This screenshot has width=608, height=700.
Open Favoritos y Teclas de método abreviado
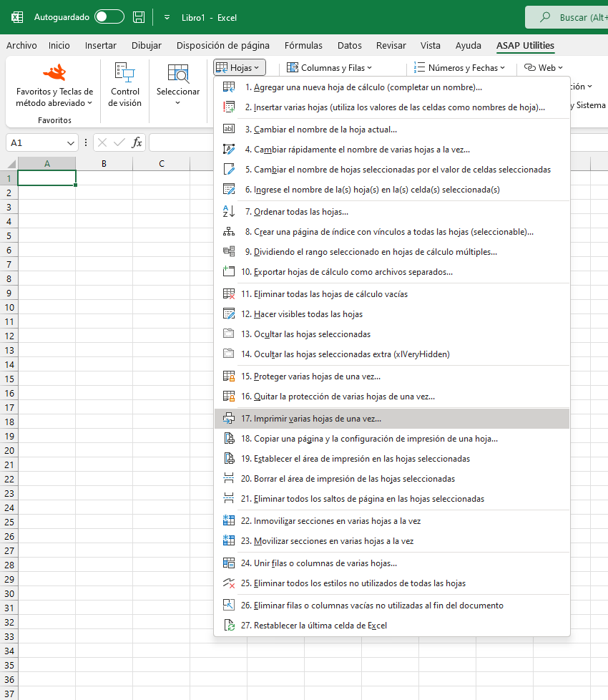(54, 86)
